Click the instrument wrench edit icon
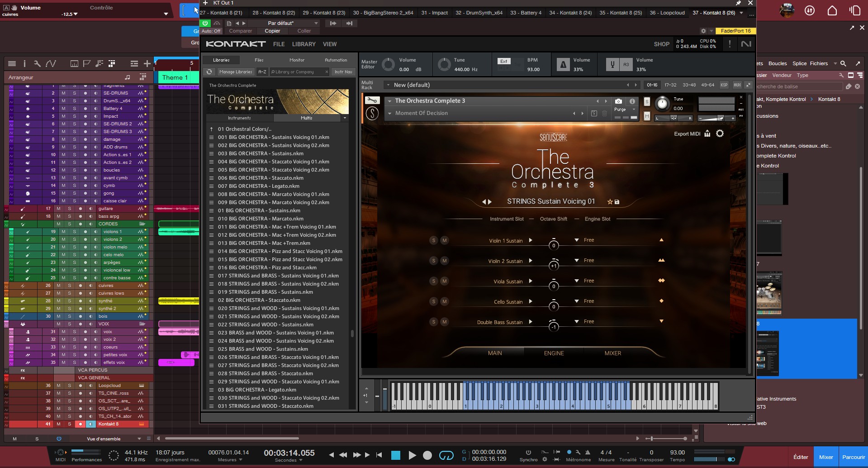 [372, 100]
